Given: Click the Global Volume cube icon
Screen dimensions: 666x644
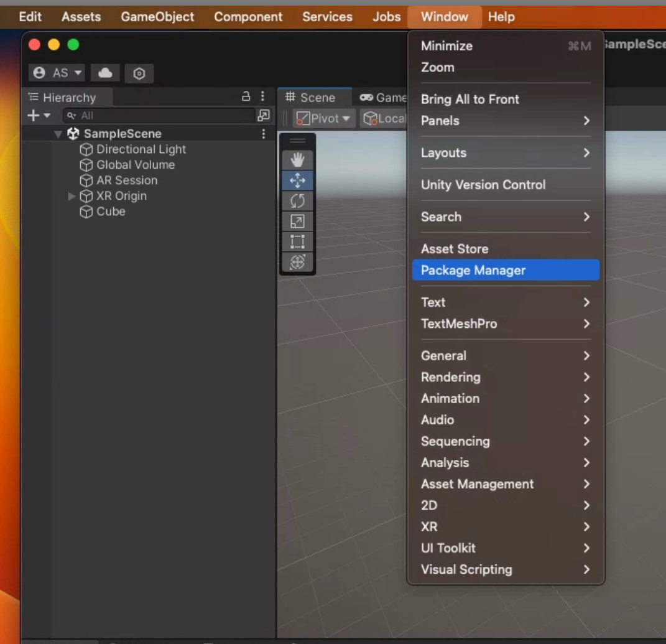Looking at the screenshot, I should pos(86,165).
